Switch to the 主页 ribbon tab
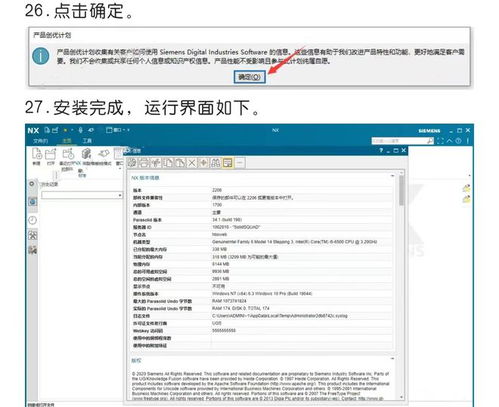499x407 pixels. coord(67,141)
